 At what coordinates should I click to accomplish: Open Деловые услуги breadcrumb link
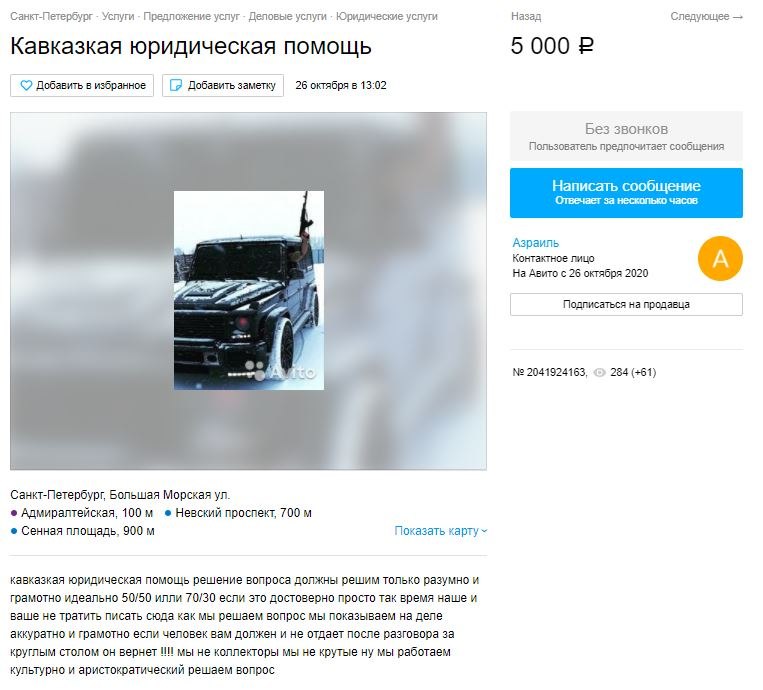click(x=287, y=17)
